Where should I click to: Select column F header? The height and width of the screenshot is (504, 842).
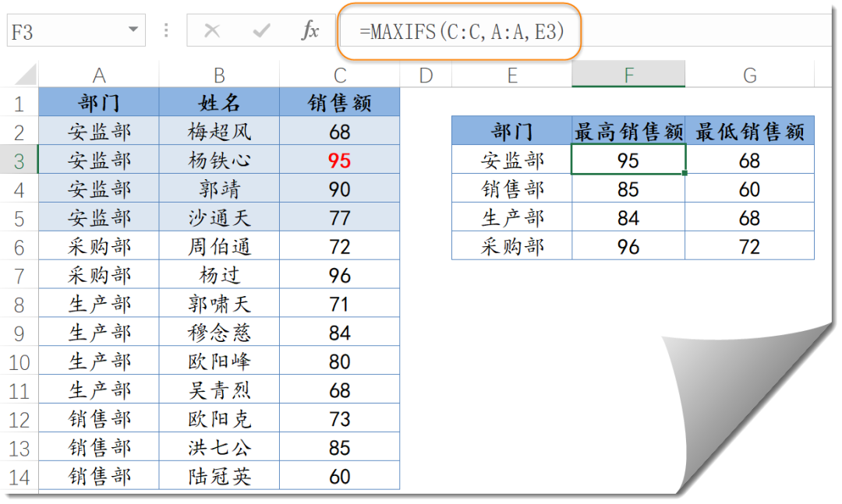[x=628, y=74]
